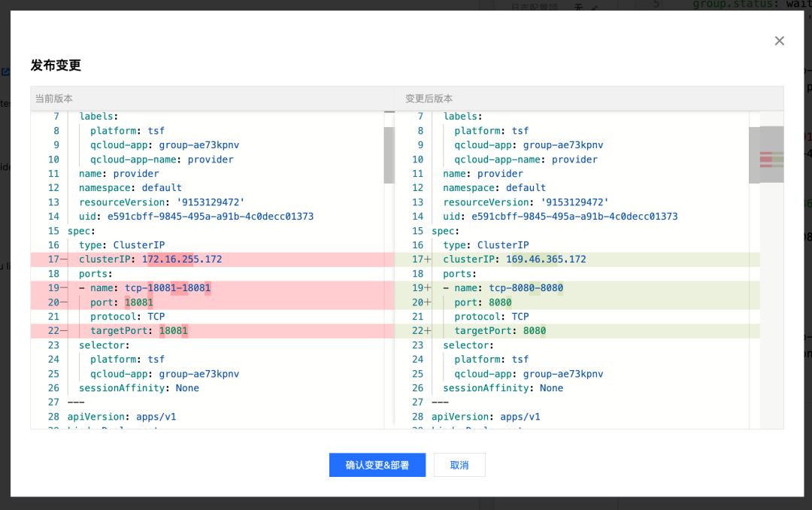The height and width of the screenshot is (510, 812).
Task: Select sessionAffinity: None in 变更后版本 pane
Action: click(503, 388)
